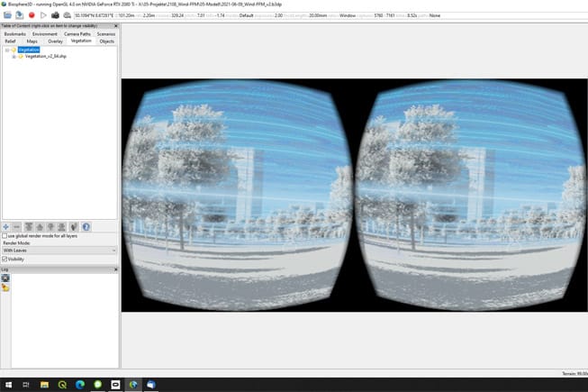Switch to the Relief tab
This screenshot has height=392, width=588.
pos(10,41)
